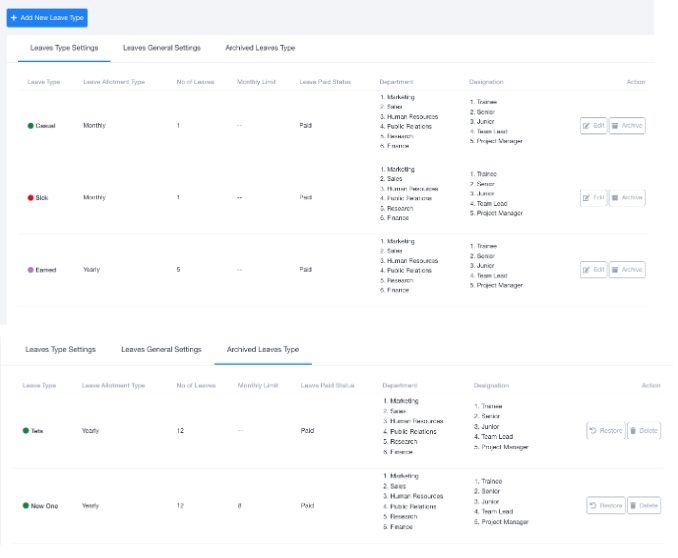The height and width of the screenshot is (558, 678).
Task: Click Human Resources department in the Casual row
Action: 413,117
